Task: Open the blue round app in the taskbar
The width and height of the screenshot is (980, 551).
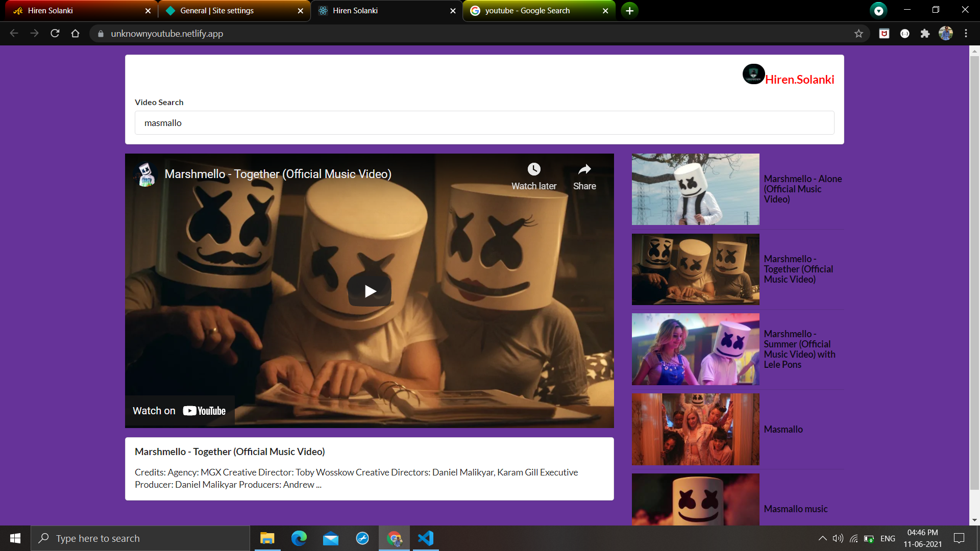Action: pos(362,538)
